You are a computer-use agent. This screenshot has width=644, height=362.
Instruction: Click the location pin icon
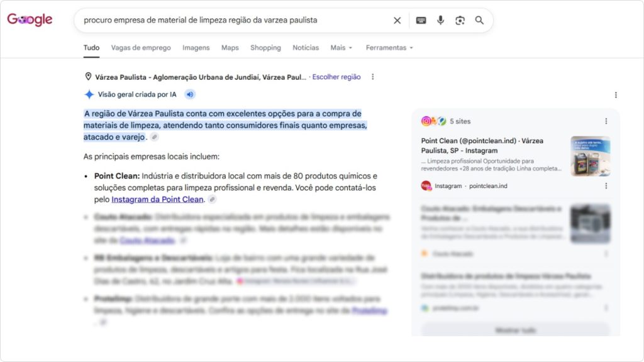tap(88, 77)
